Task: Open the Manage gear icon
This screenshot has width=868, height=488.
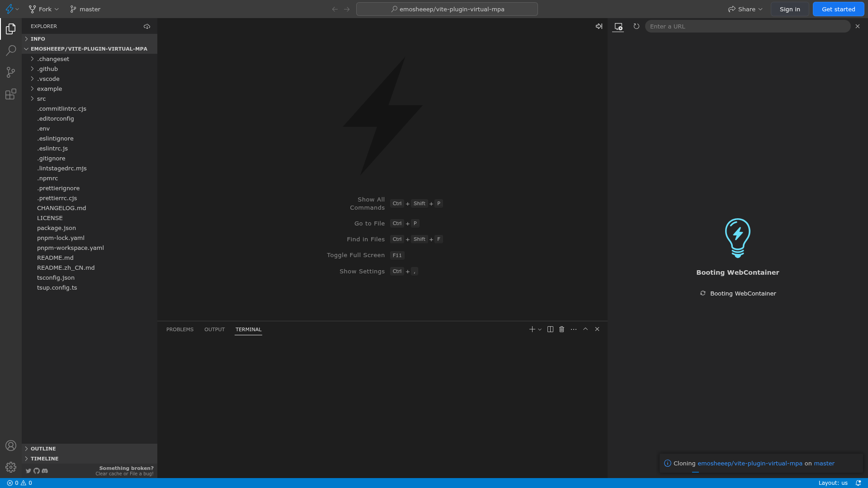Action: click(11, 467)
